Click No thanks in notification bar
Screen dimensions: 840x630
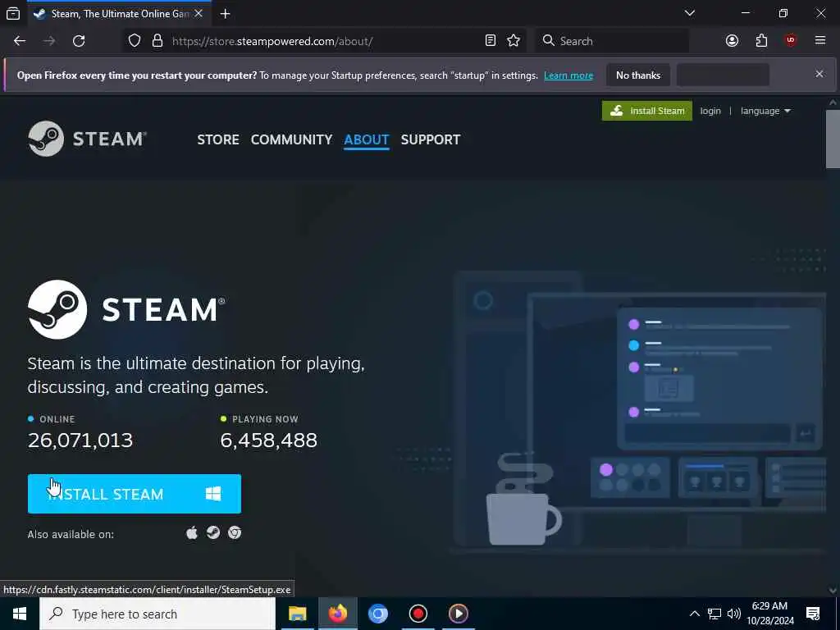638,75
